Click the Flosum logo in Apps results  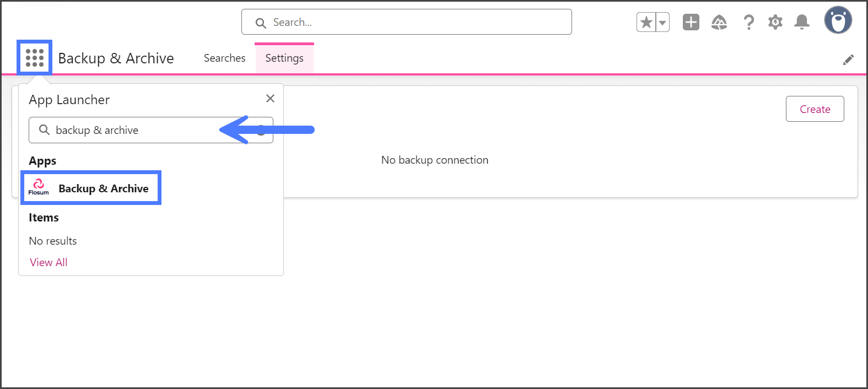coord(39,187)
